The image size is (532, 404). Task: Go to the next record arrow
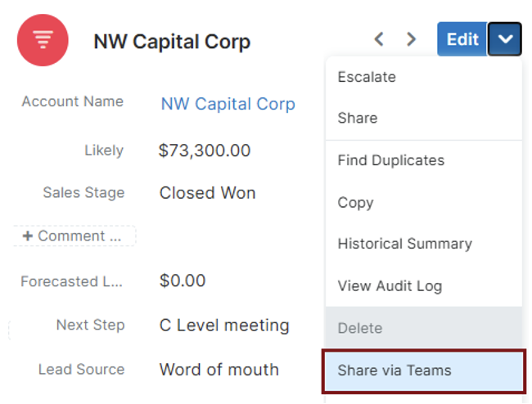click(x=412, y=39)
